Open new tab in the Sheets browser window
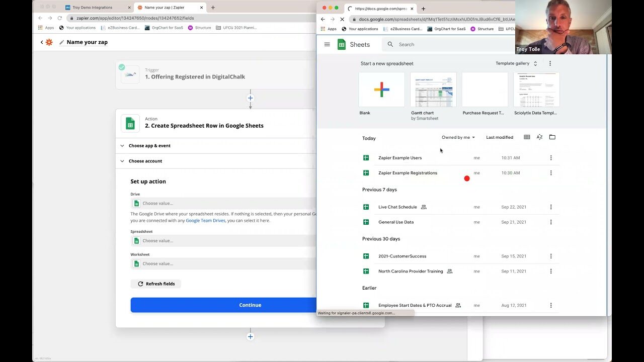 (423, 9)
